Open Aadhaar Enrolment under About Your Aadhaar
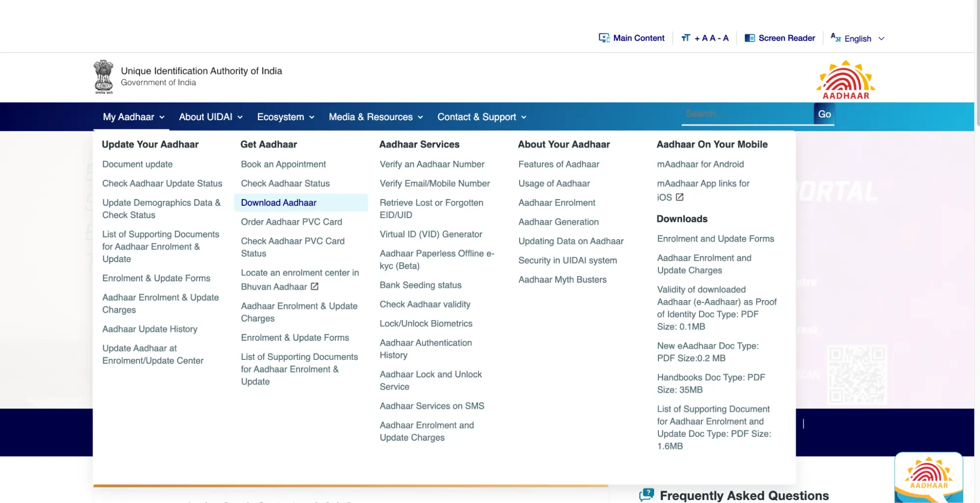This screenshot has width=980, height=503. 557,202
